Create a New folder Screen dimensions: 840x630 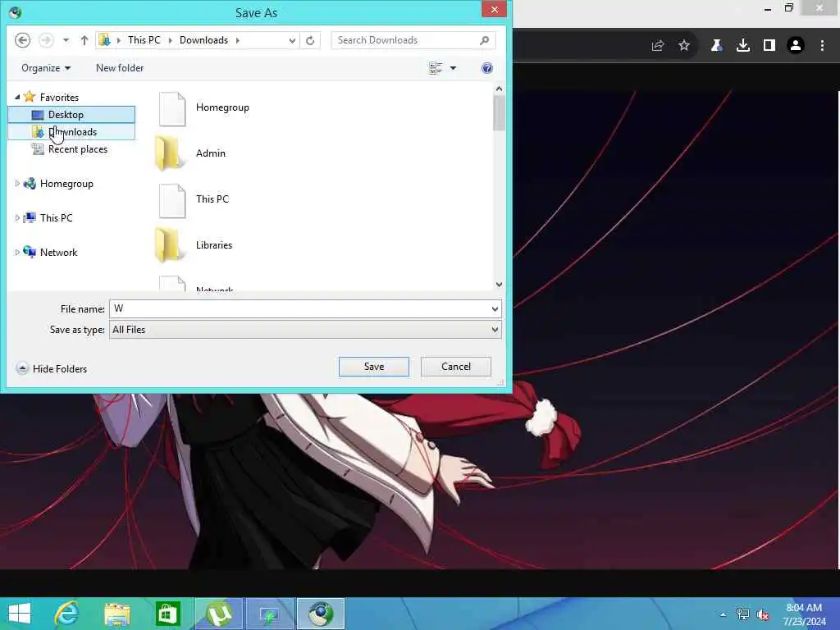pos(120,68)
